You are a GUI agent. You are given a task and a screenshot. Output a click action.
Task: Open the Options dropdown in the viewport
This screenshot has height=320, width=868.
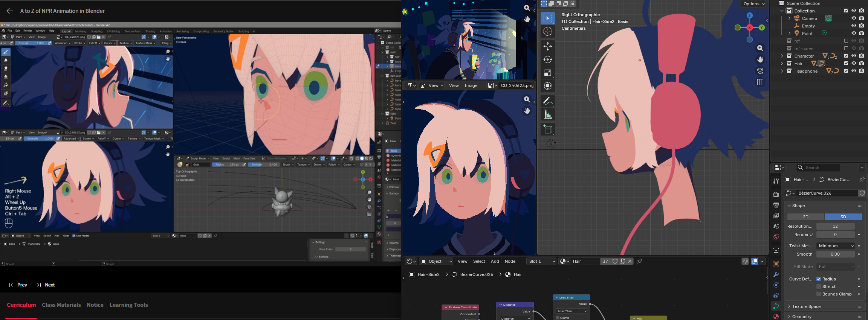click(754, 4)
